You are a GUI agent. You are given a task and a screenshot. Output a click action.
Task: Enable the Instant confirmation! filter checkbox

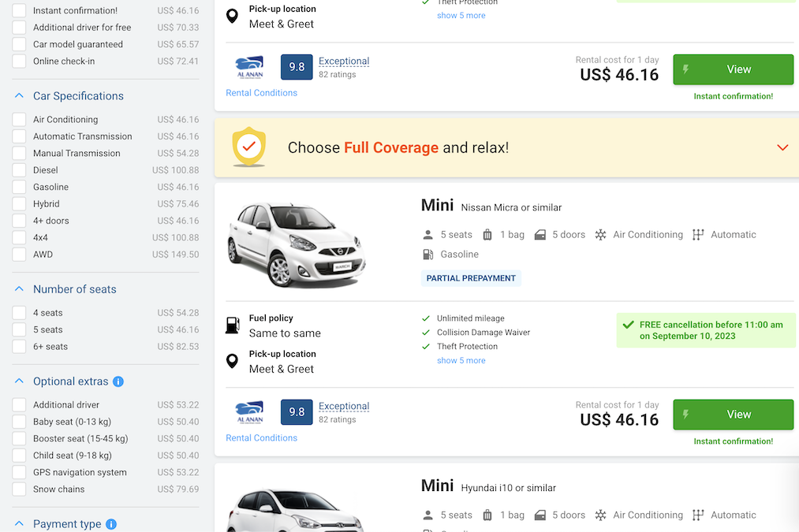pyautogui.click(x=19, y=10)
